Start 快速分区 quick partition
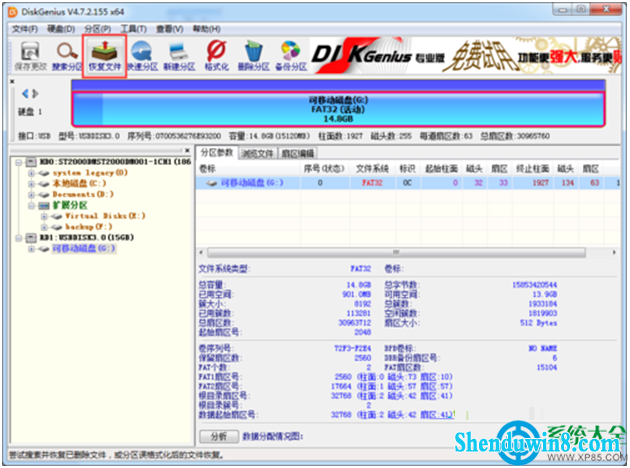 click(142, 56)
